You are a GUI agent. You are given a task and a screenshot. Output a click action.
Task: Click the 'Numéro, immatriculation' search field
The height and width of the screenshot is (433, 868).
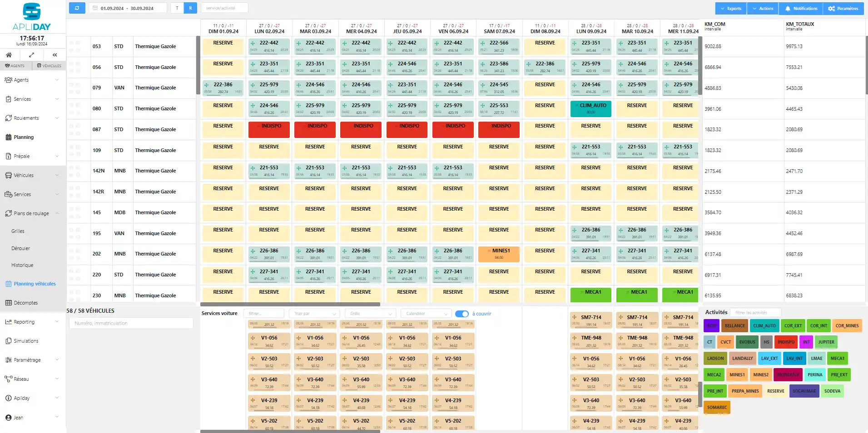[131, 323]
